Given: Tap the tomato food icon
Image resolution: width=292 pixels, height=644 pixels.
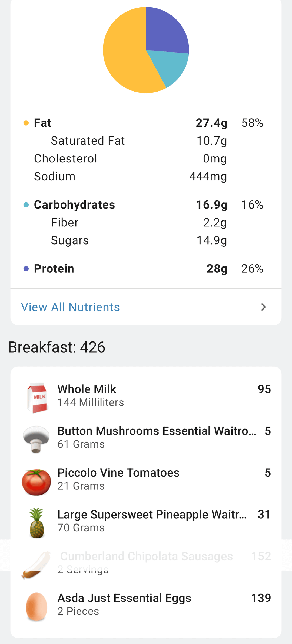Looking at the screenshot, I should [36, 482].
